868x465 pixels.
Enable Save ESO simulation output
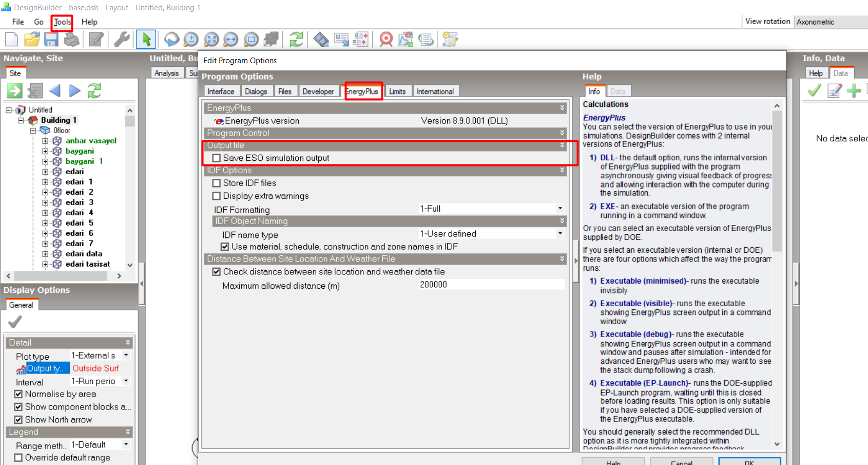[217, 158]
